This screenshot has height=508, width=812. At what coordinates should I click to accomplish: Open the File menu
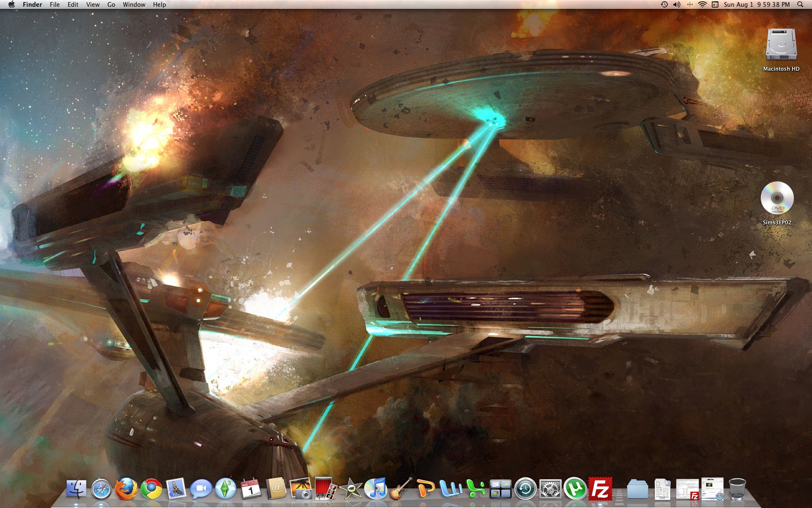(55, 5)
